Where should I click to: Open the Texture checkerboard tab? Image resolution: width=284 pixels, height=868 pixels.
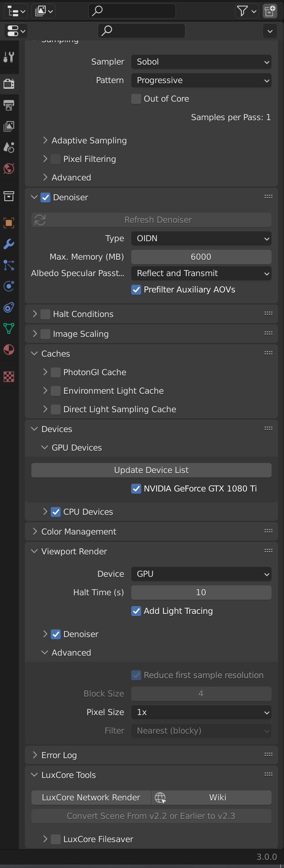click(9, 377)
